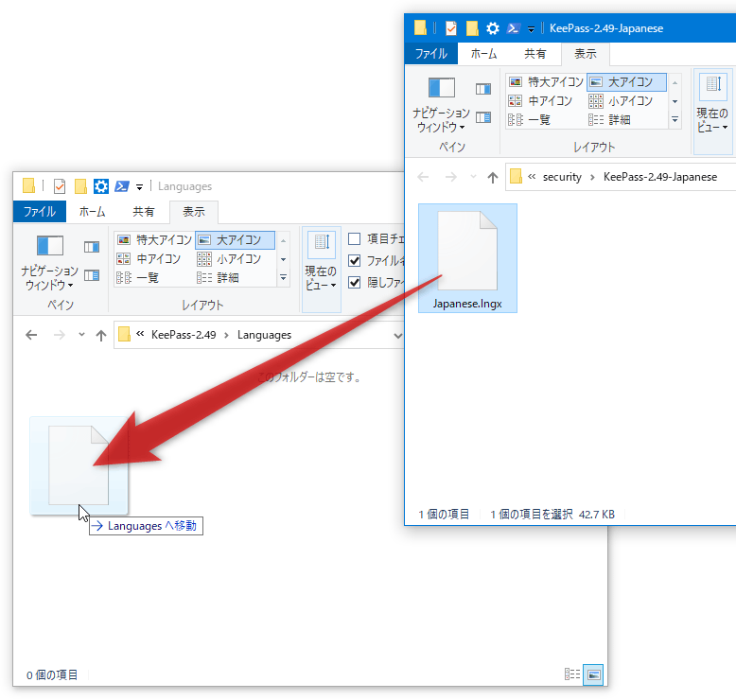Viewport: 736px width, 700px height.
Task: Choose 特大アイコン in KeePass-2.49-Japanese window
Action: (x=546, y=82)
